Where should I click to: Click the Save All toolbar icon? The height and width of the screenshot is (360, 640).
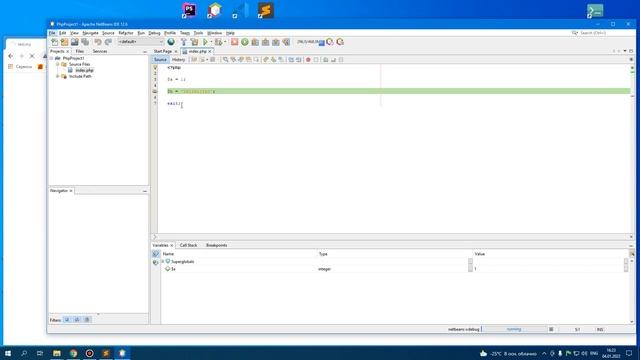click(x=85, y=42)
